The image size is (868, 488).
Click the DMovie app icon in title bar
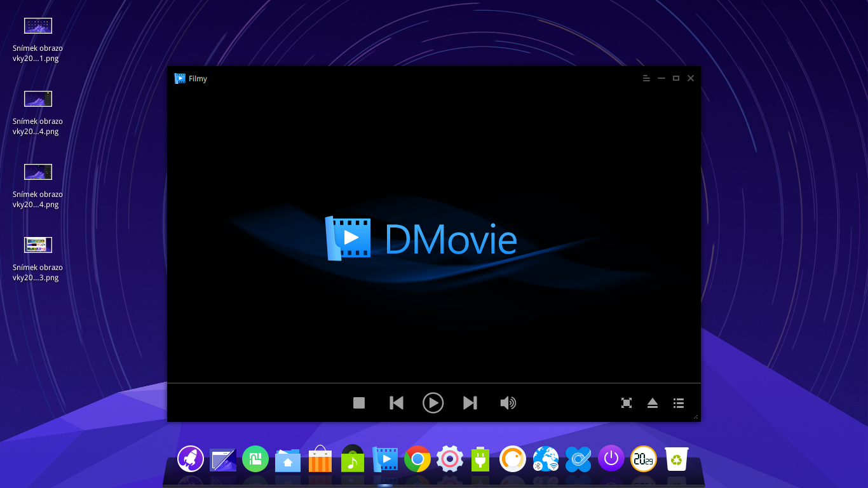[180, 78]
